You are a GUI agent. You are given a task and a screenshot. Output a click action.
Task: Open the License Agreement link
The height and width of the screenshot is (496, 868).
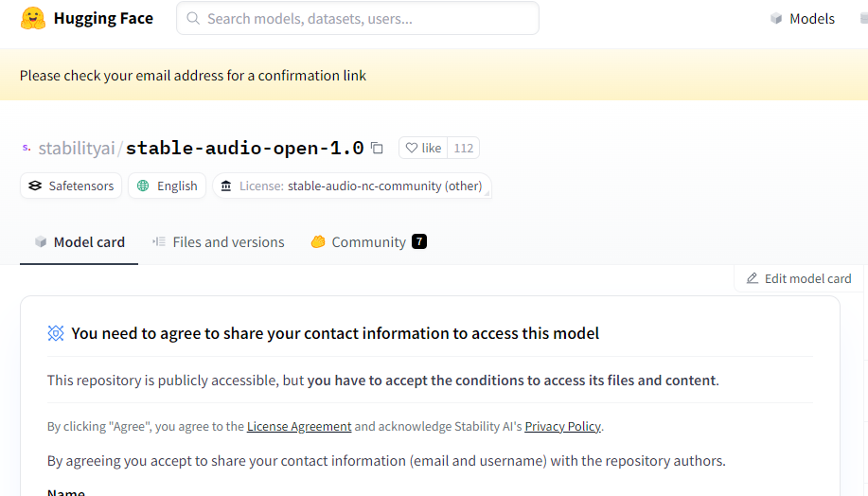[299, 426]
